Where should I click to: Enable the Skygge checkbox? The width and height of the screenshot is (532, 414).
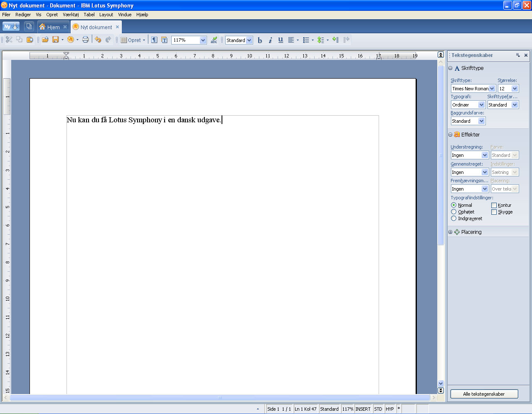click(x=494, y=212)
